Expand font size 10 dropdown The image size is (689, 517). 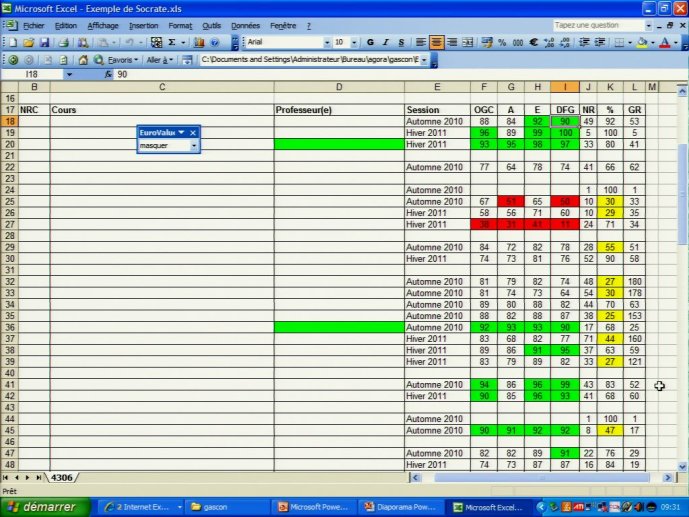coord(354,43)
